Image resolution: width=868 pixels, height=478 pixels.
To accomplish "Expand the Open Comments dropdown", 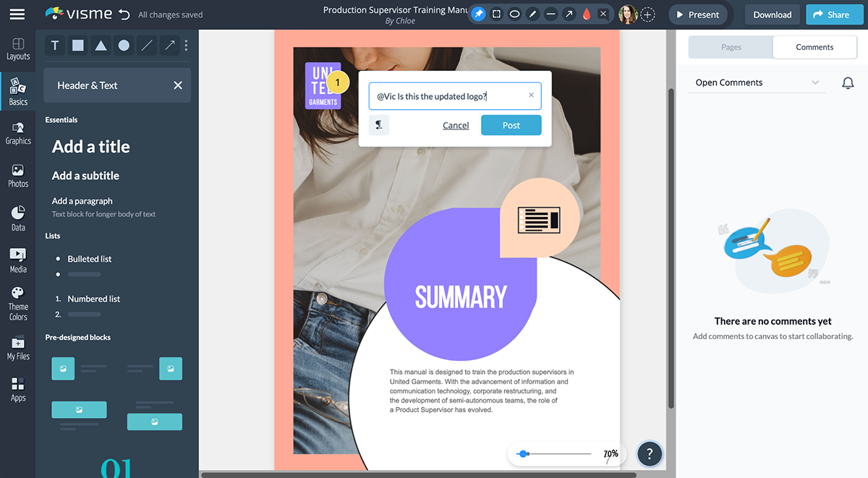I will pyautogui.click(x=815, y=83).
